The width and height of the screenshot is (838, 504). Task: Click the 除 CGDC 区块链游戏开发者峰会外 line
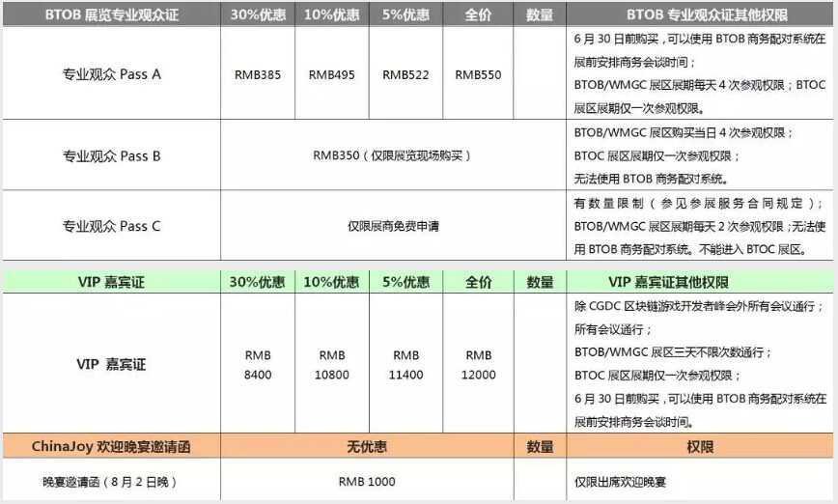click(699, 306)
